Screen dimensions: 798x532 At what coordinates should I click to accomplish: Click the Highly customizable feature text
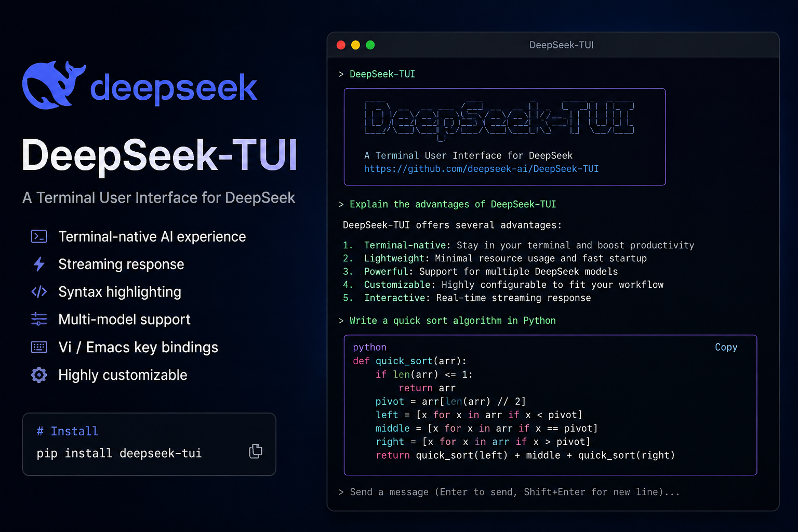click(123, 375)
